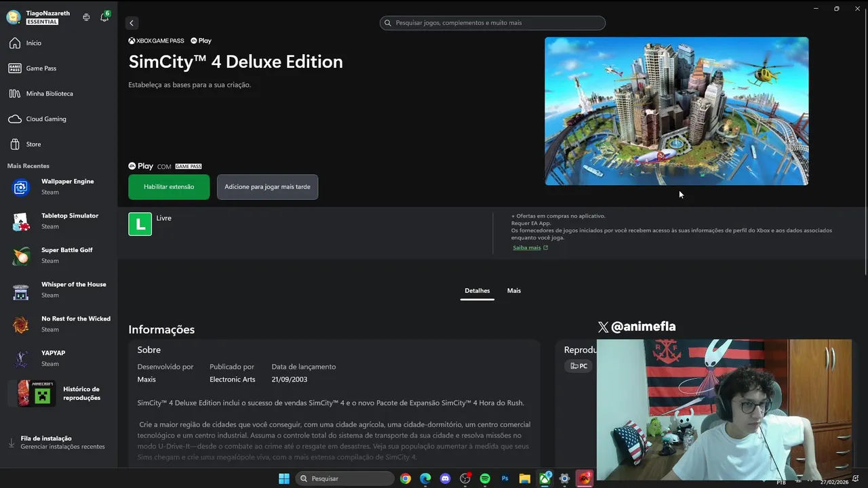868x488 pixels.
Task: Click the Whisper of the House icon
Action: pyautogui.click(x=21, y=291)
